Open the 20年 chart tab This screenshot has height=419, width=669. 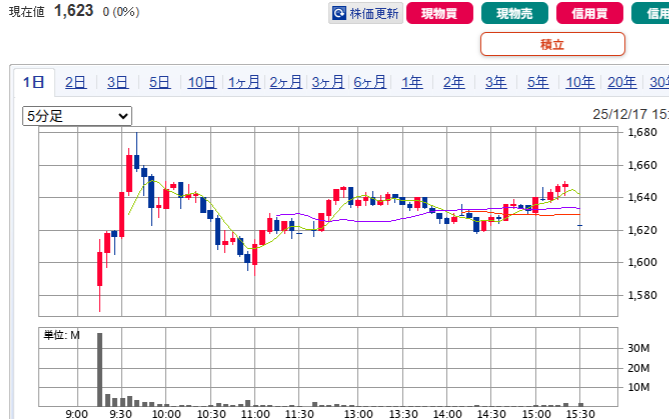pos(622,83)
